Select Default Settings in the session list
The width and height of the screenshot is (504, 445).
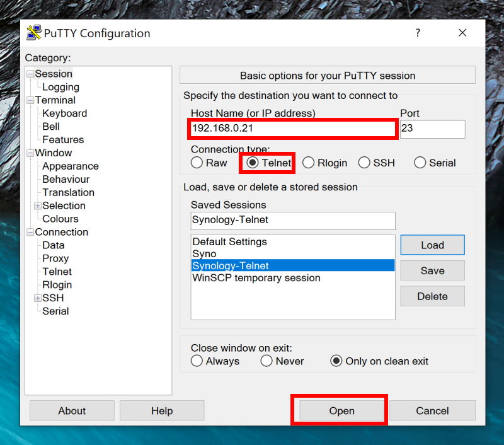[293, 241]
